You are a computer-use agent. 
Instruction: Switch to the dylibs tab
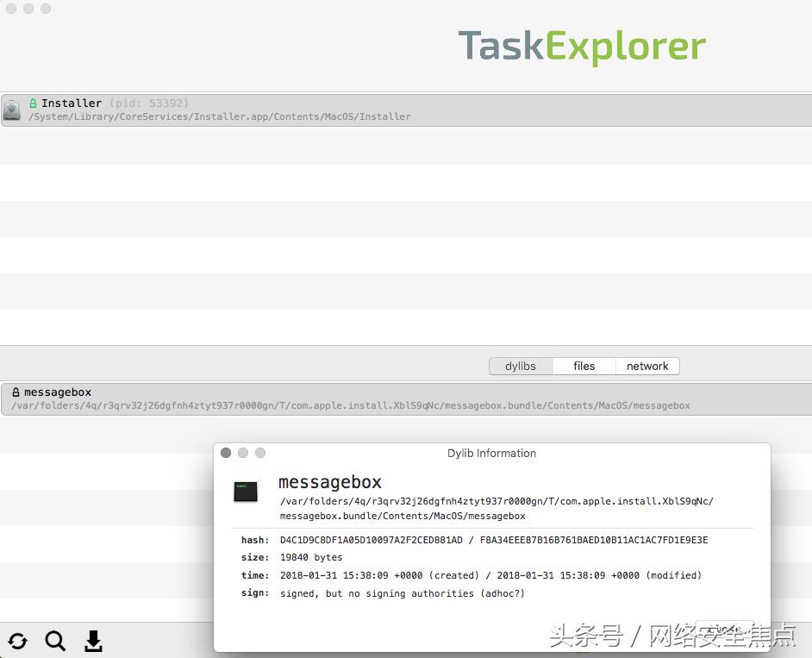pyautogui.click(x=521, y=366)
